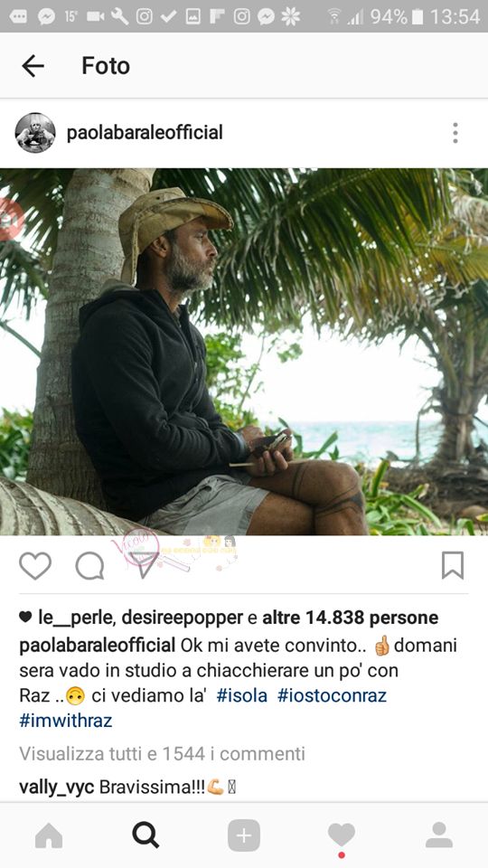The image size is (488, 868).
Task: Show the list of 14.838 people who liked
Action: coord(351,618)
